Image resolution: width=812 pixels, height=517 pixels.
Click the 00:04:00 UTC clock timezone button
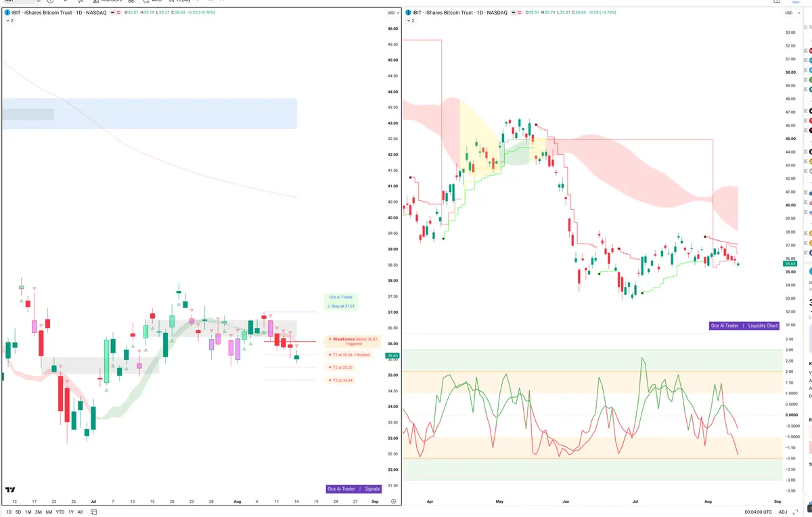[x=757, y=512]
